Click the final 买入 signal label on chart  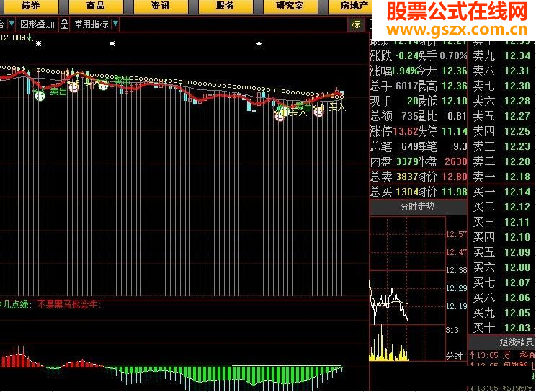[x=337, y=107]
